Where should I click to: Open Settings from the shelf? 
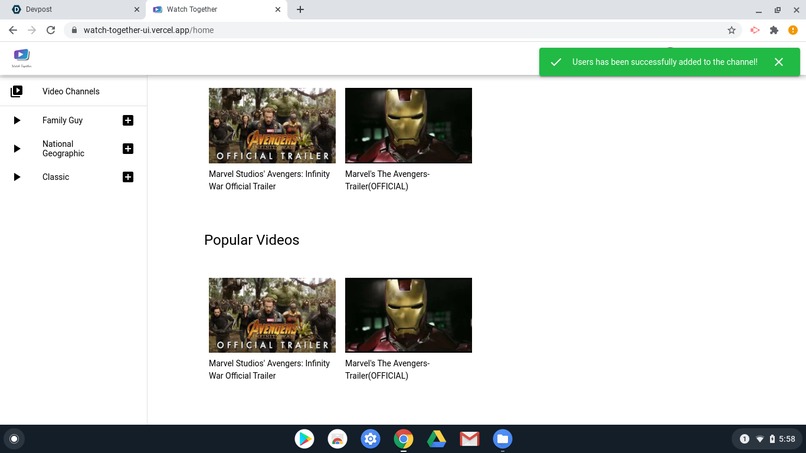pos(370,439)
